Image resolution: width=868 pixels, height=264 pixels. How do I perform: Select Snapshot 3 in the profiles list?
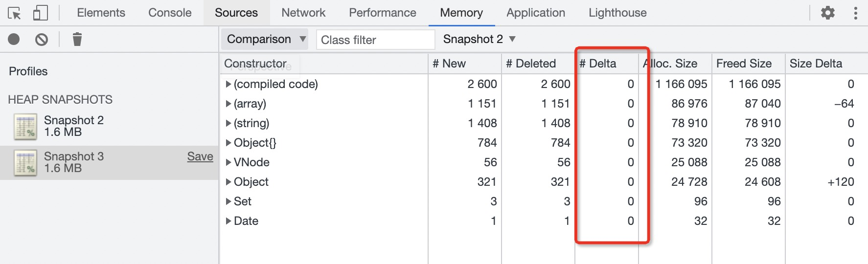tap(74, 162)
